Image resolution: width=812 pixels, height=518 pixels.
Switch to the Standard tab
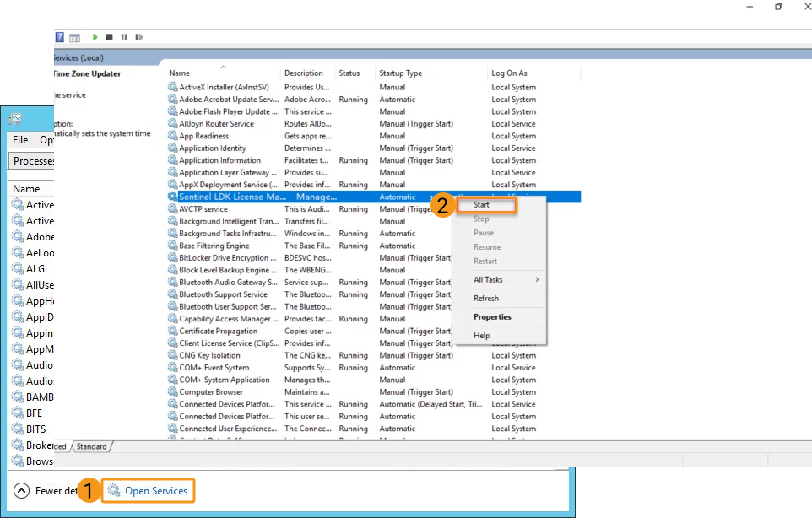pos(92,446)
